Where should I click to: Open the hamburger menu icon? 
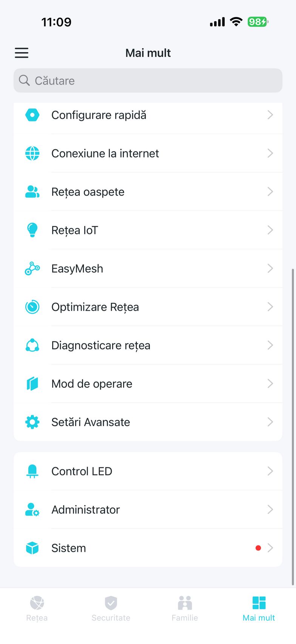[22, 53]
